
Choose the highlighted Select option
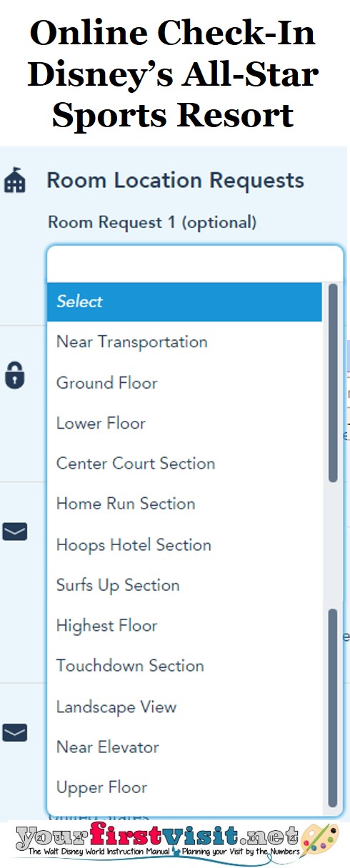click(184, 301)
